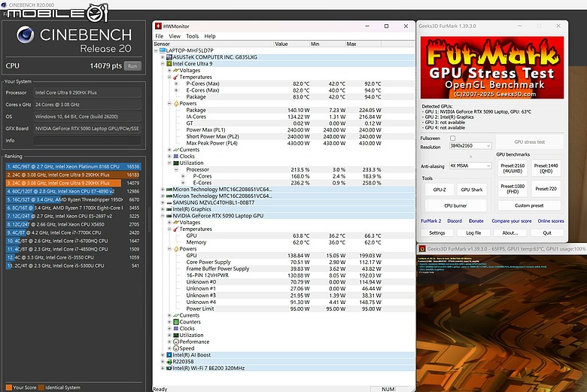Collapse the CPU Utilization tree node
Screen dimensions: 587x392
[x=169, y=163]
